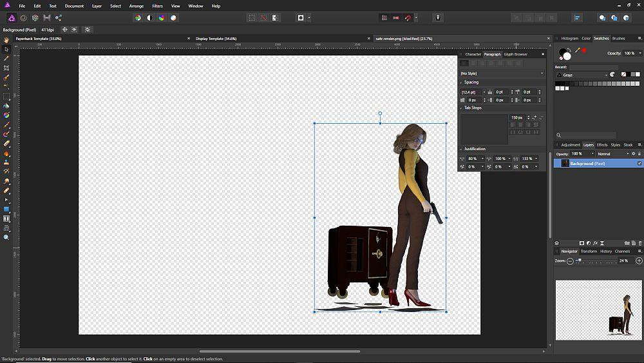Open the Filters menu
644x363 pixels.
click(157, 6)
